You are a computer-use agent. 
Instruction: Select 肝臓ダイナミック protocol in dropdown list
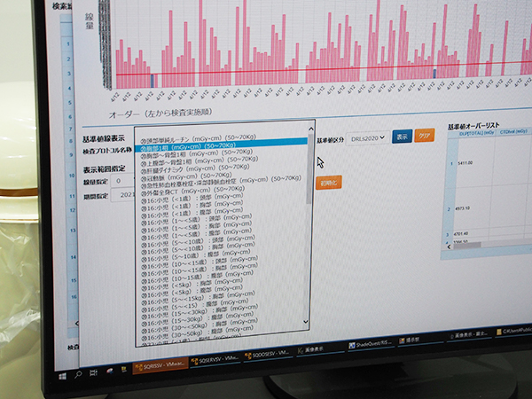pos(184,166)
